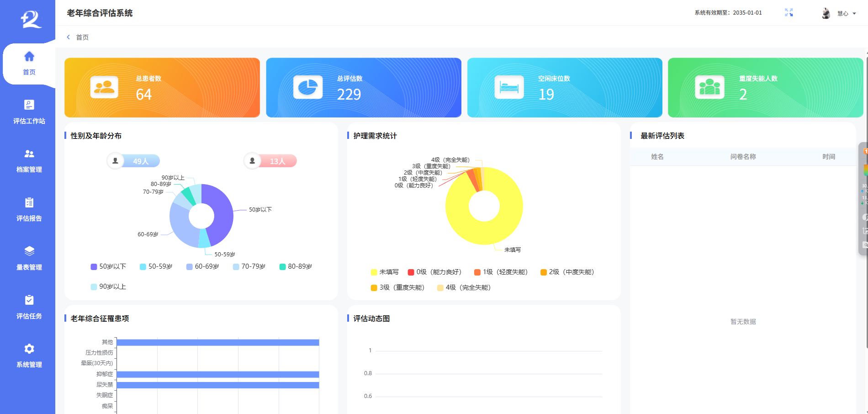Screen dimensions: 868x414
Task: Open 系统管理 gear icon
Action: 29,349
